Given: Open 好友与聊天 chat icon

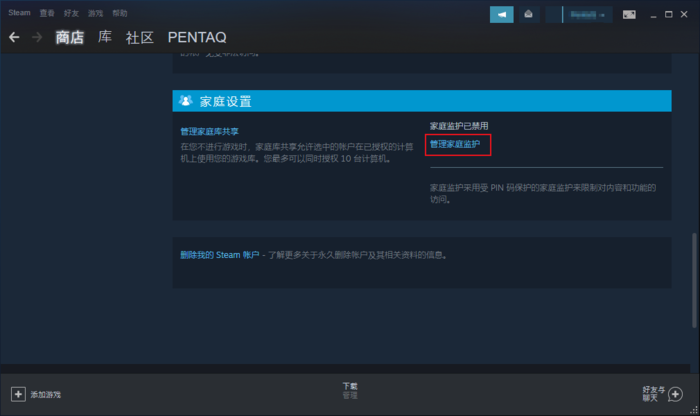Looking at the screenshot, I should coord(675,394).
